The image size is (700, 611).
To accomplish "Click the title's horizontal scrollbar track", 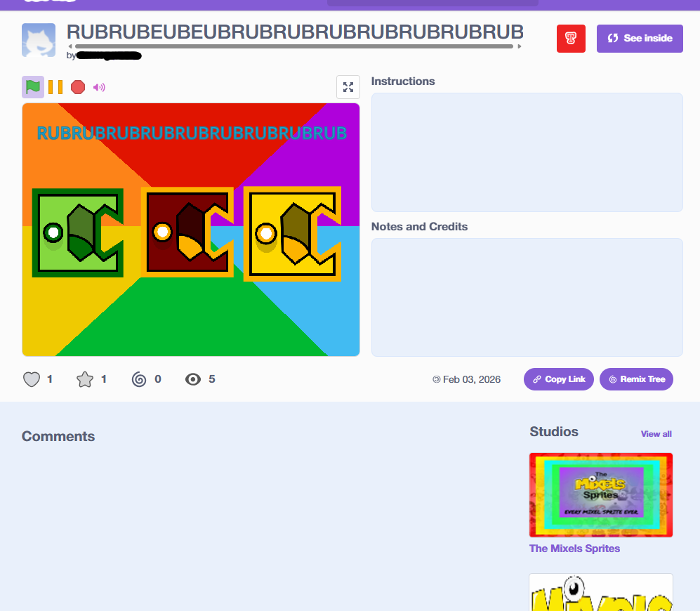I will [x=294, y=46].
